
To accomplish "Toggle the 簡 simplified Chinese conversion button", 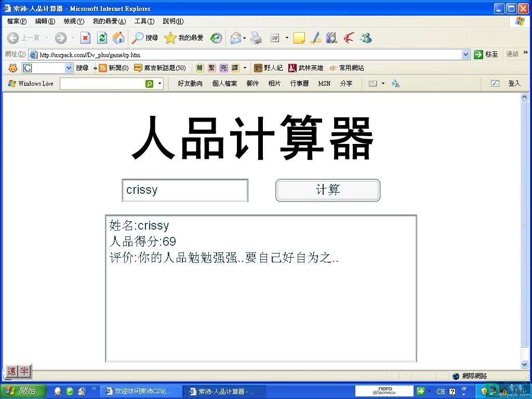I will (x=200, y=68).
